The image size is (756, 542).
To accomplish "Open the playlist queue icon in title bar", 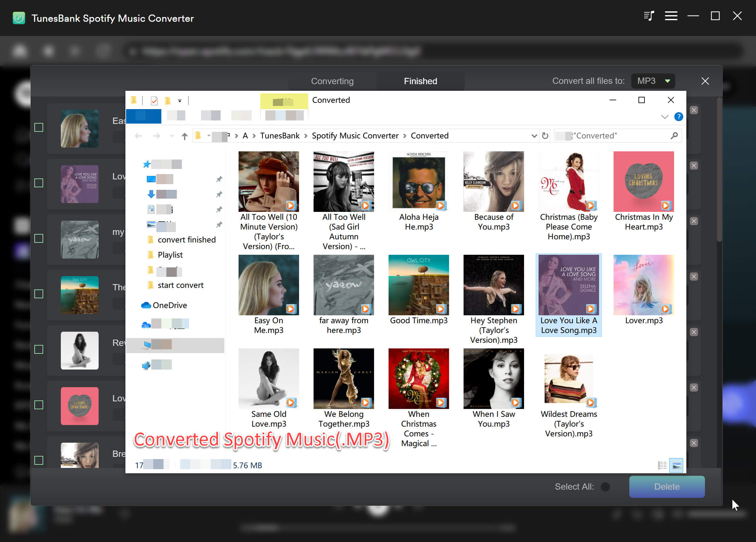I will pos(649,16).
